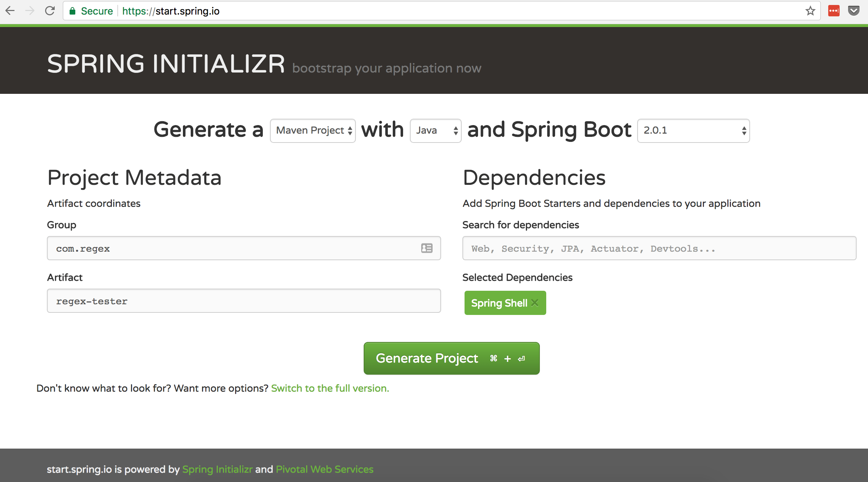Open the LastPass extension
868x482 pixels.
pyautogui.click(x=835, y=11)
